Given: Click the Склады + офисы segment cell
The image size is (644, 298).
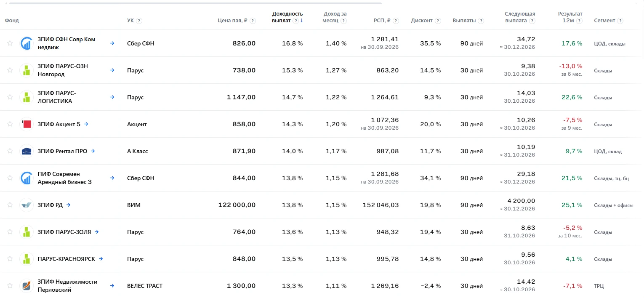Looking at the screenshot, I should 613,205.
